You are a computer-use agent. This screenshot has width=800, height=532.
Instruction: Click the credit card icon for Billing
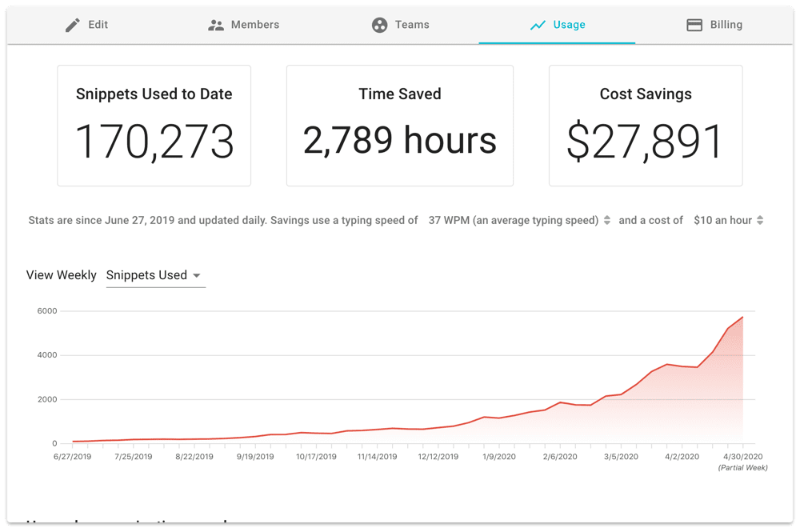click(x=694, y=25)
